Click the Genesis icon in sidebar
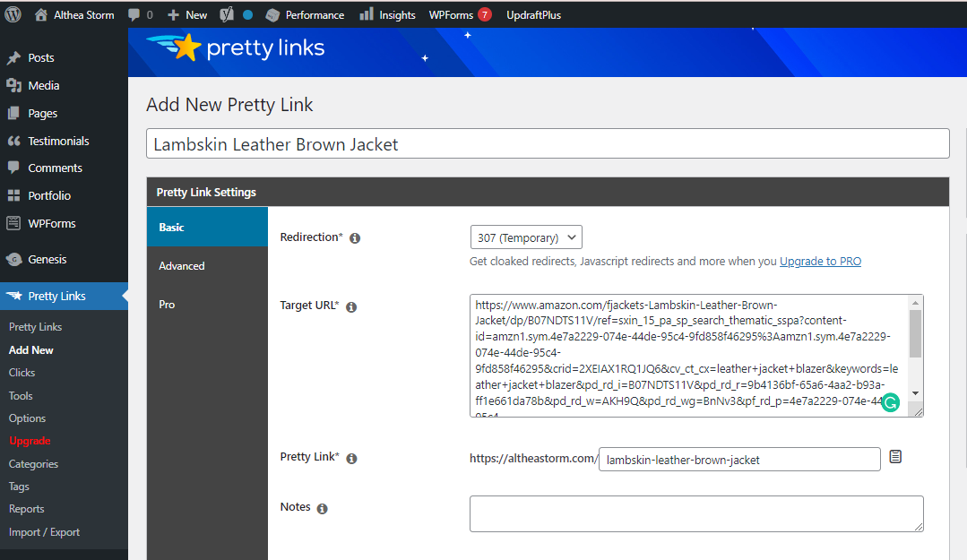 click(x=13, y=260)
